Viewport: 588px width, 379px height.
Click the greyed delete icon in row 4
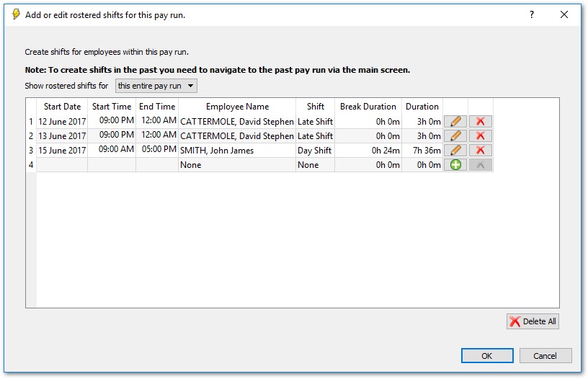click(x=481, y=164)
